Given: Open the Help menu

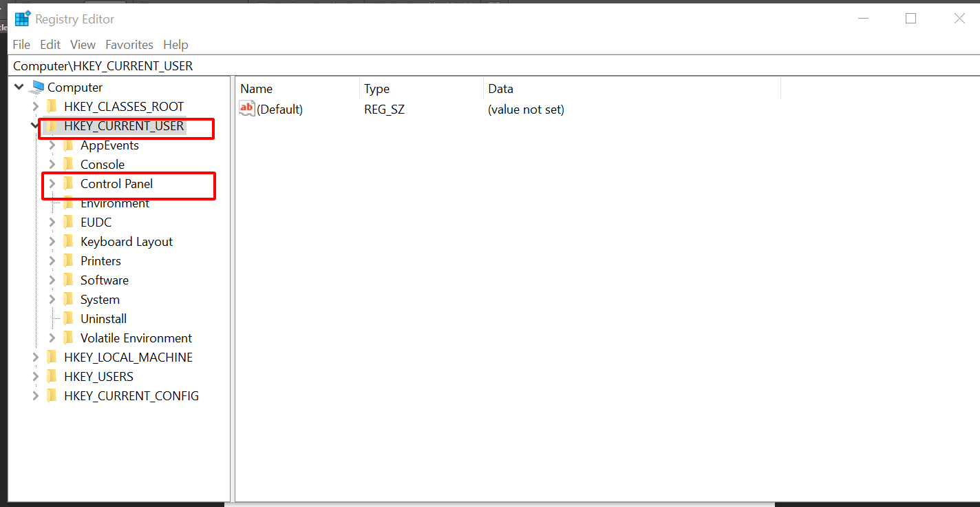Looking at the screenshot, I should pos(175,45).
